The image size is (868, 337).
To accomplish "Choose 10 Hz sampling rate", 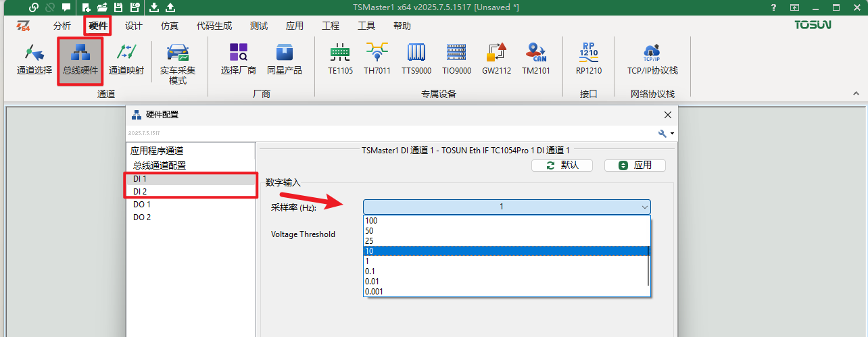I will [x=506, y=251].
